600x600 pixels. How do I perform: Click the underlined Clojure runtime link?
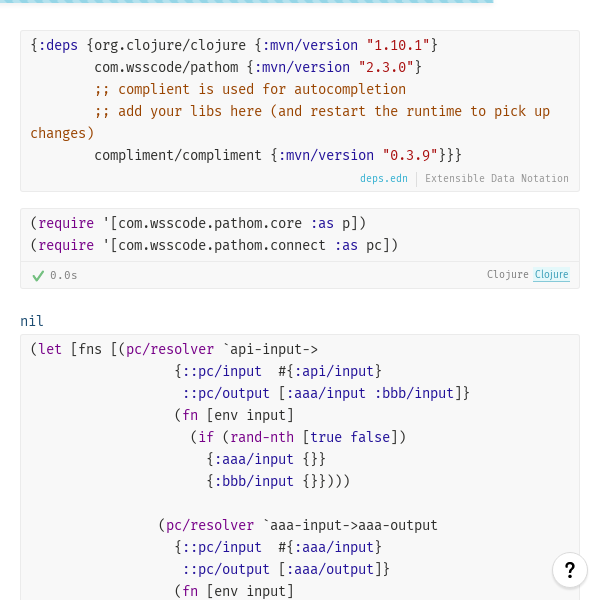pyautogui.click(x=551, y=274)
